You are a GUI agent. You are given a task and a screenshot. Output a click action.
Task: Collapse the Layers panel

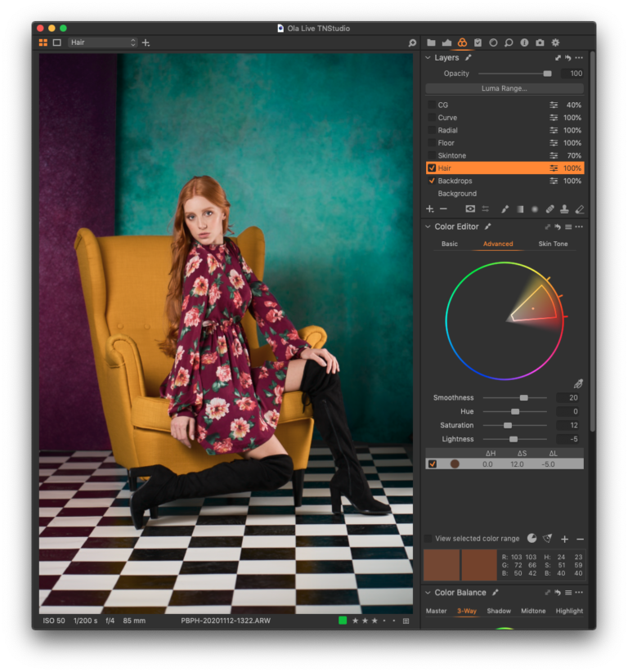pos(428,57)
